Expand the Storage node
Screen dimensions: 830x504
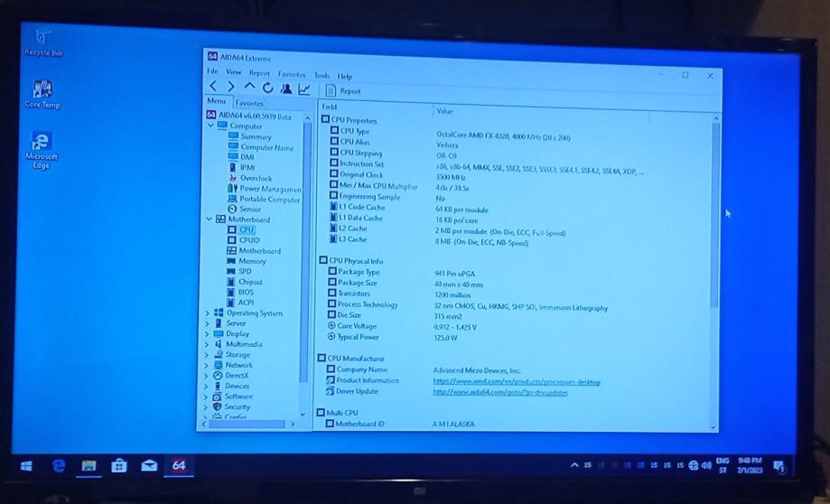coord(207,355)
